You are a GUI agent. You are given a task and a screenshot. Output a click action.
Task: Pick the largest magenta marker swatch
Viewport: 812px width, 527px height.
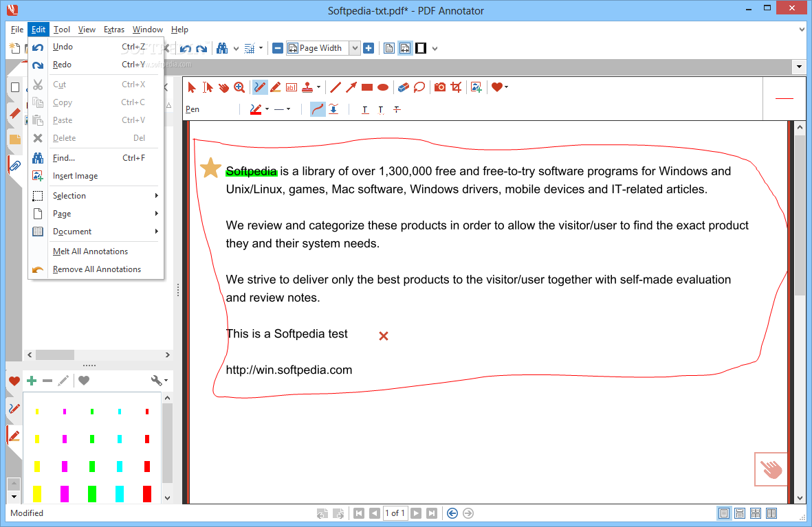click(x=65, y=493)
